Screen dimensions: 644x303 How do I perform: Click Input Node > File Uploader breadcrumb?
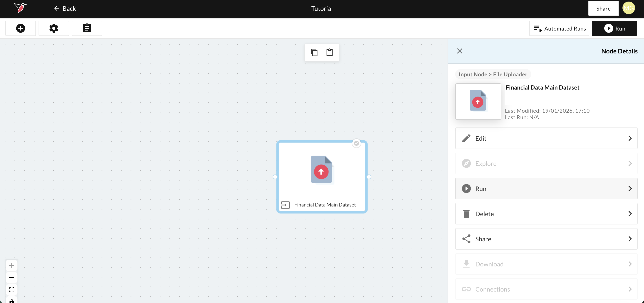493,74
